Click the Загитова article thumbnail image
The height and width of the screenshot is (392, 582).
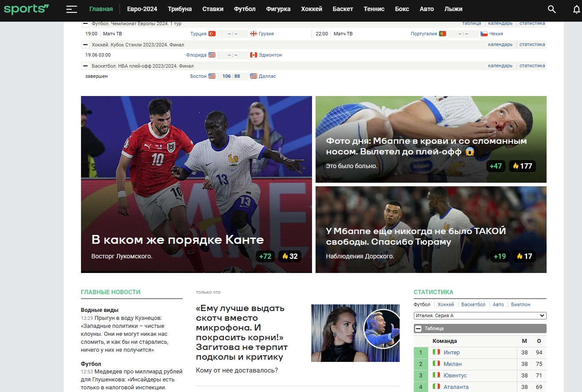355,333
